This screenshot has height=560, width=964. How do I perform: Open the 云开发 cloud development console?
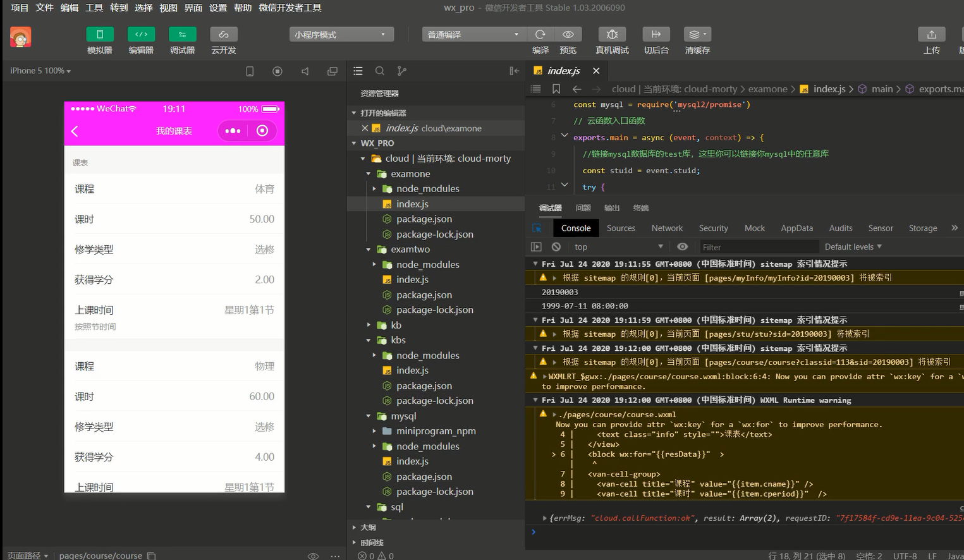(224, 35)
